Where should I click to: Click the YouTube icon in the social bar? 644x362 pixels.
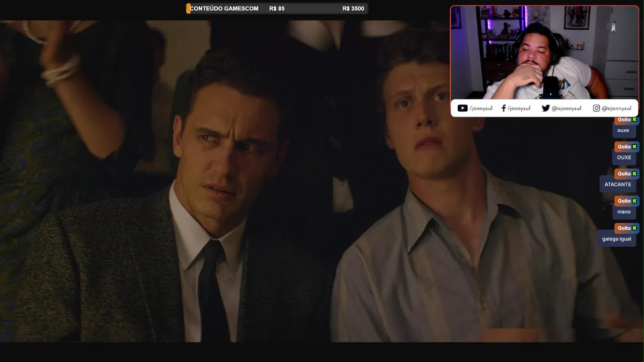coord(462,108)
